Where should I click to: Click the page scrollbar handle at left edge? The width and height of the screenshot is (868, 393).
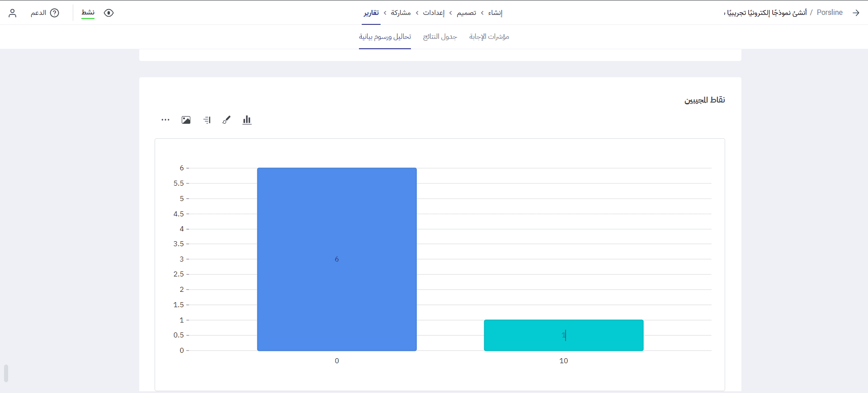[6, 373]
